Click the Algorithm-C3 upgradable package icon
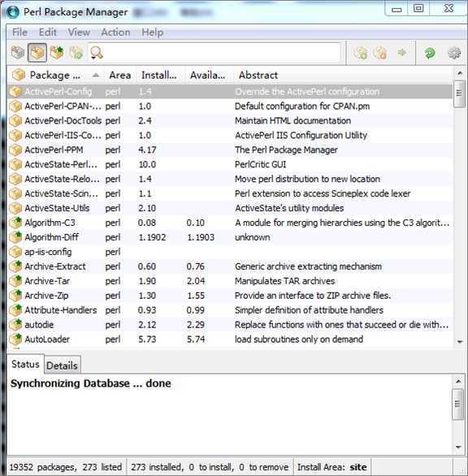The height and width of the screenshot is (476, 468). click(x=15, y=223)
